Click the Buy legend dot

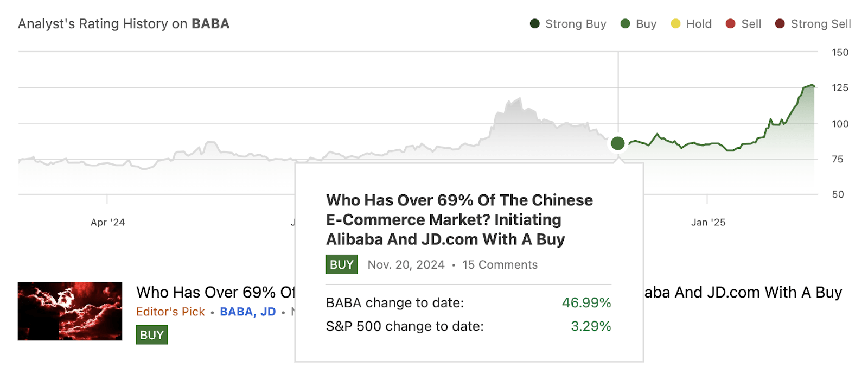626,24
